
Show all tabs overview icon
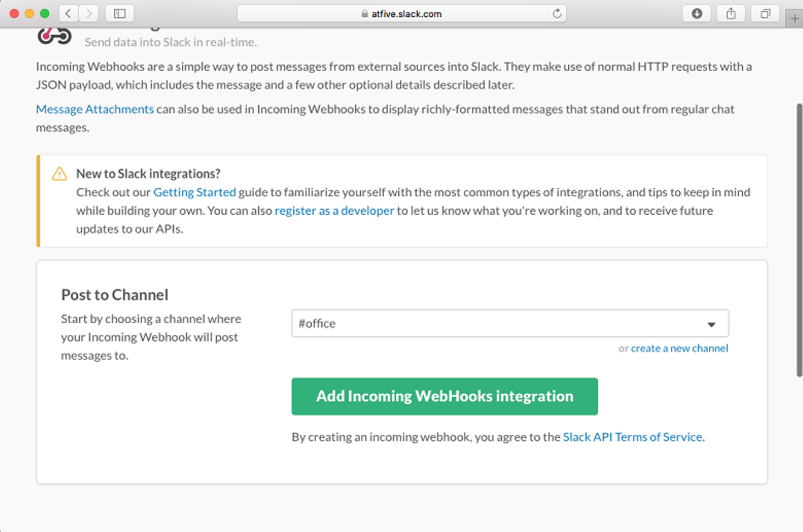(765, 13)
